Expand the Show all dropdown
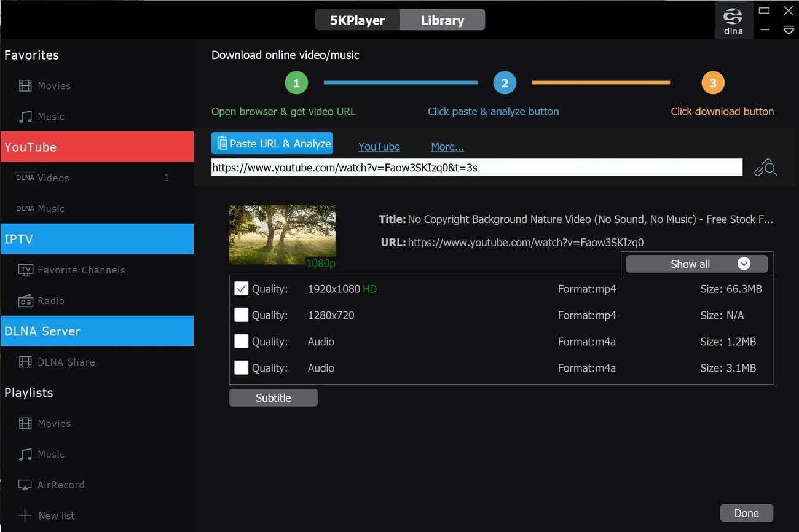The width and height of the screenshot is (799, 532). [x=696, y=264]
